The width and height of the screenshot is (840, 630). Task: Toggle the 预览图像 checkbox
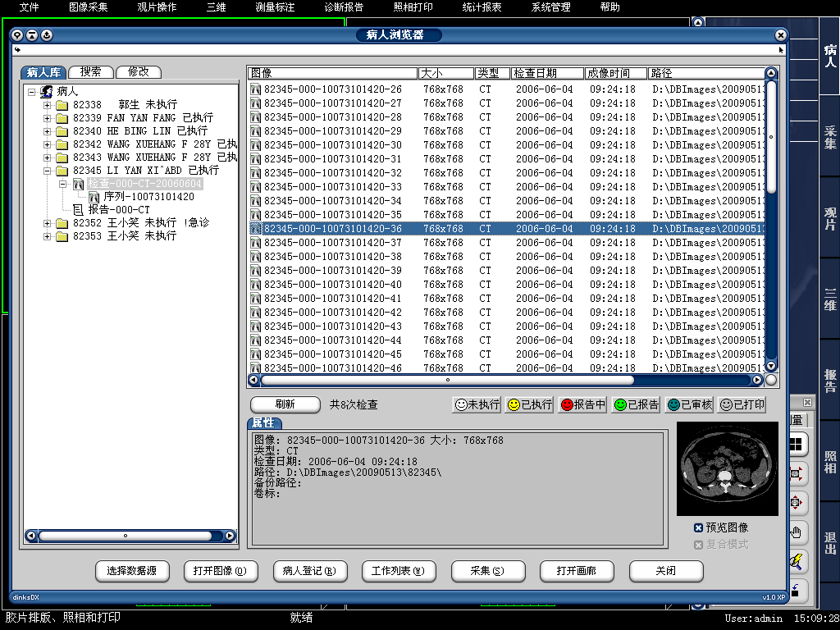point(699,527)
